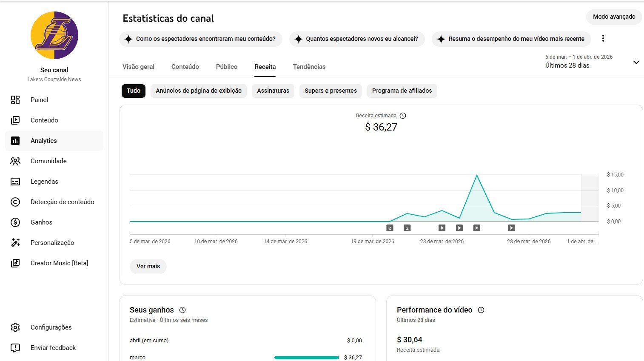Open Comunidade from sidebar icon
This screenshot has width=644, height=361.
coord(15,161)
